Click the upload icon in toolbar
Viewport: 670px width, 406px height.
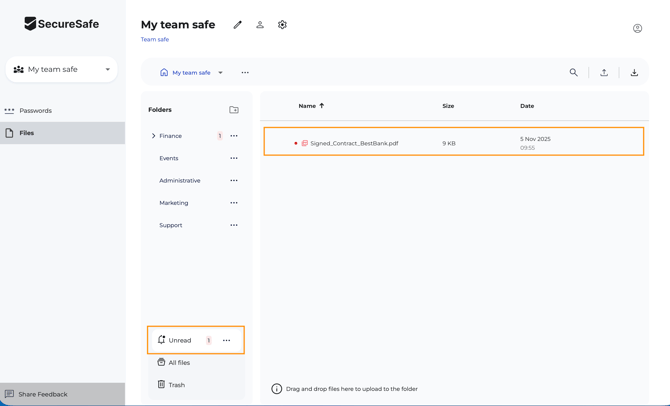[x=604, y=73]
